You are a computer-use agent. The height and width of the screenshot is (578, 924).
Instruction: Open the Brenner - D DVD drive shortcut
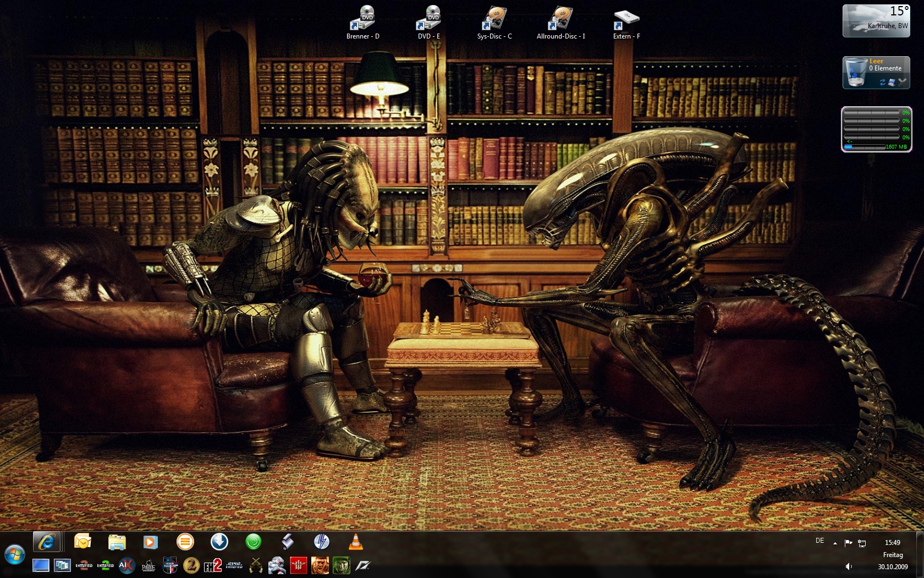click(362, 23)
